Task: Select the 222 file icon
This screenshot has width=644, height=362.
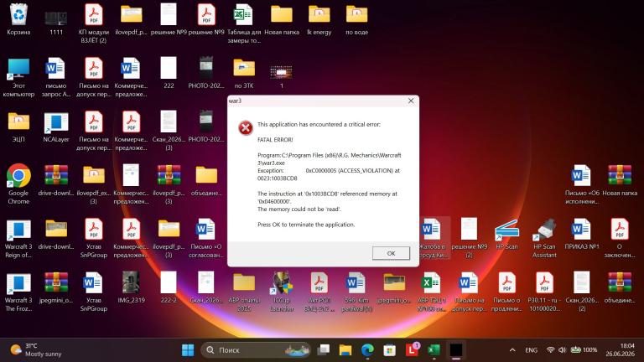Action: click(169, 73)
